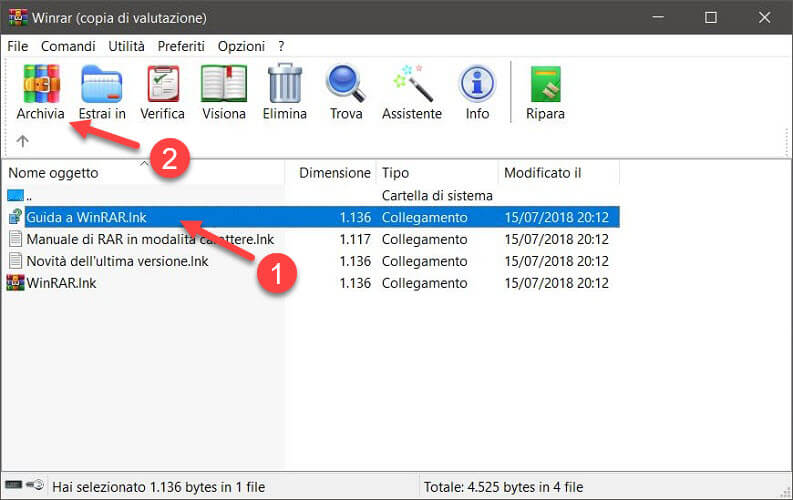Sort by Tipo column header
The image size is (793, 500).
pyautogui.click(x=437, y=173)
